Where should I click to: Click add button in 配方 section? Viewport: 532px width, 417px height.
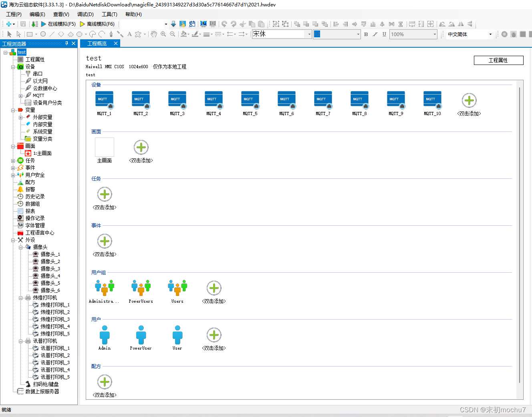tap(105, 382)
